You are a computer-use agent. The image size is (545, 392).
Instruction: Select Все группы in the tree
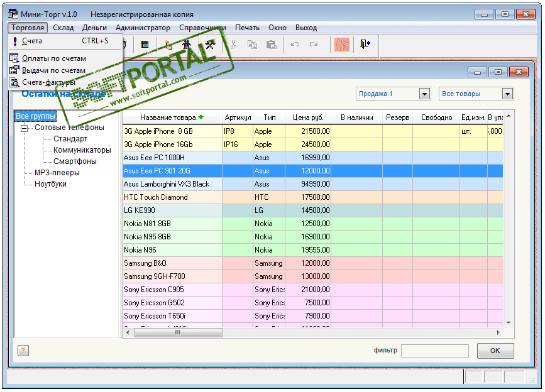coord(35,116)
